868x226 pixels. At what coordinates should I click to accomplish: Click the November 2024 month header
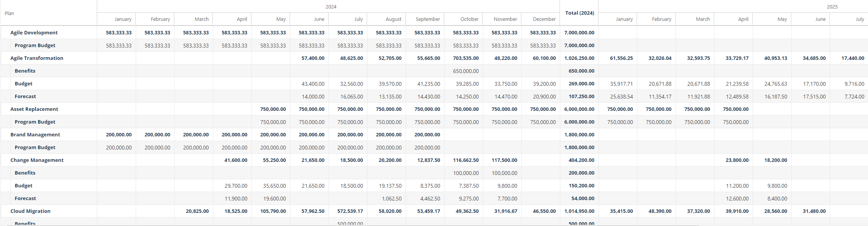[505, 19]
